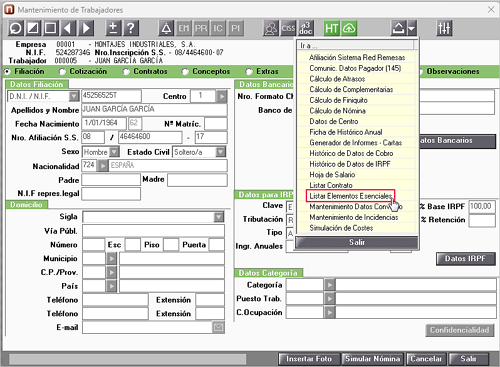
Task: Click the people group toolbar icon
Action: (x=271, y=28)
